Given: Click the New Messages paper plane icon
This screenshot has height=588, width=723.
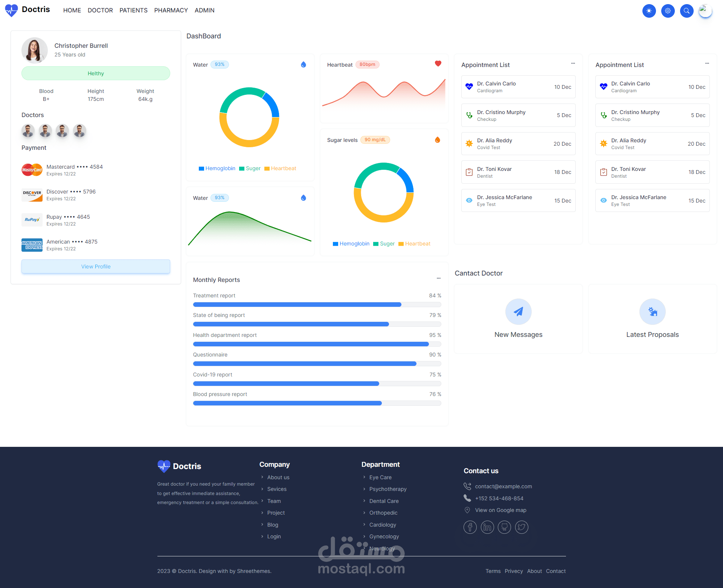Looking at the screenshot, I should click(x=518, y=312).
